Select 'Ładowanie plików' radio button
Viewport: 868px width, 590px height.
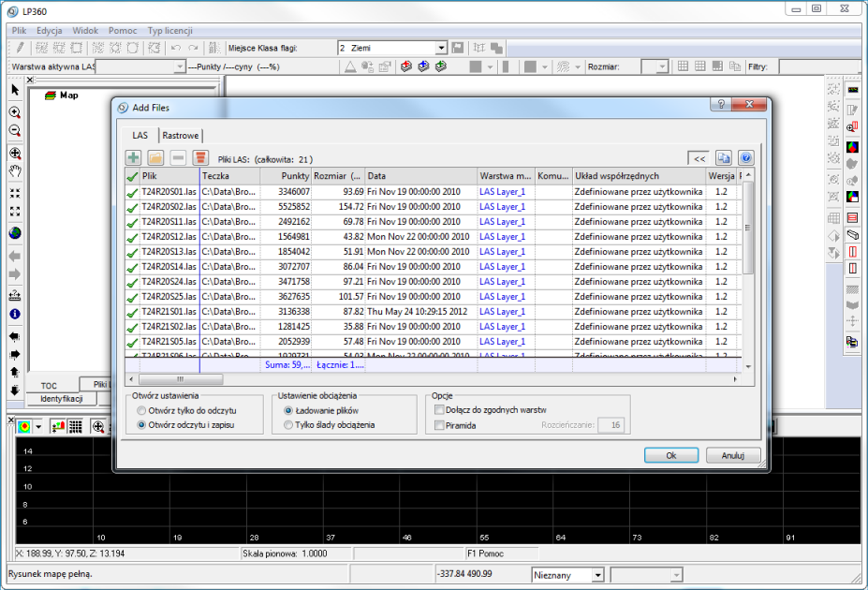(288, 411)
